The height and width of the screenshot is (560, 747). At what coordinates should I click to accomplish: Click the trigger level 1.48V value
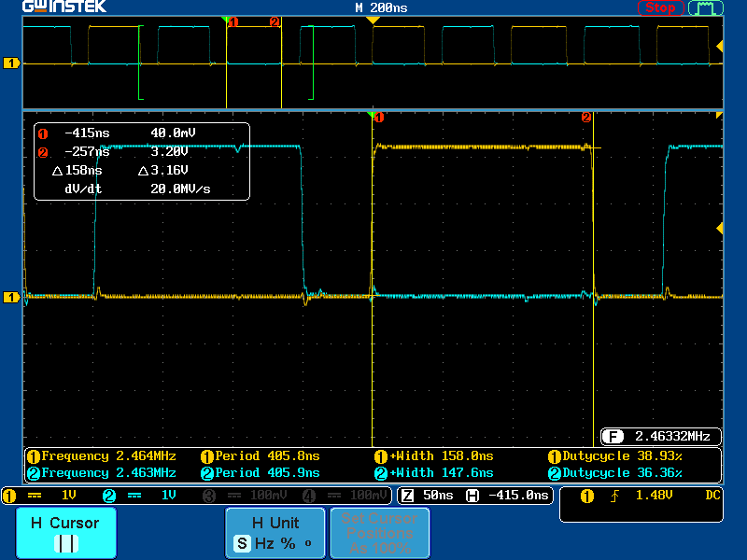[654, 496]
